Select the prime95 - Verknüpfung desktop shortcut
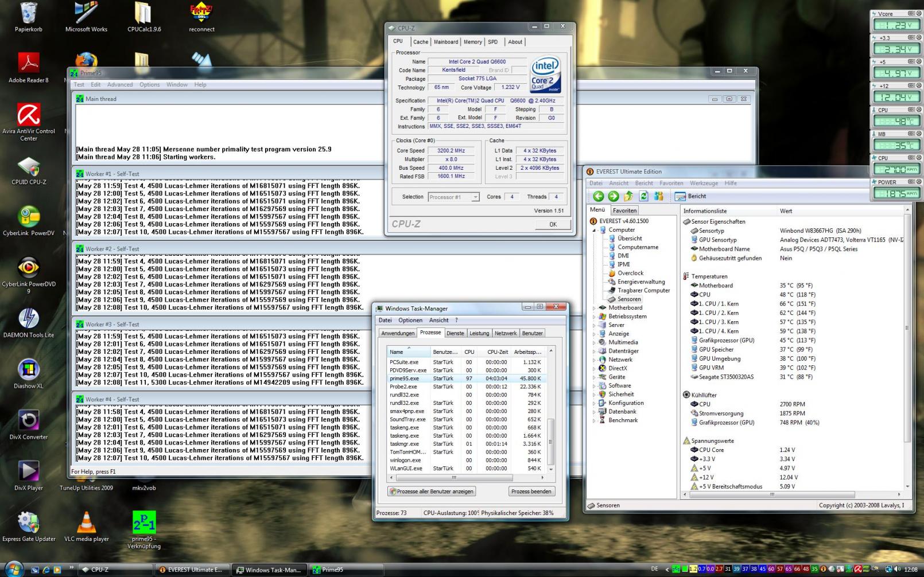 144,530
